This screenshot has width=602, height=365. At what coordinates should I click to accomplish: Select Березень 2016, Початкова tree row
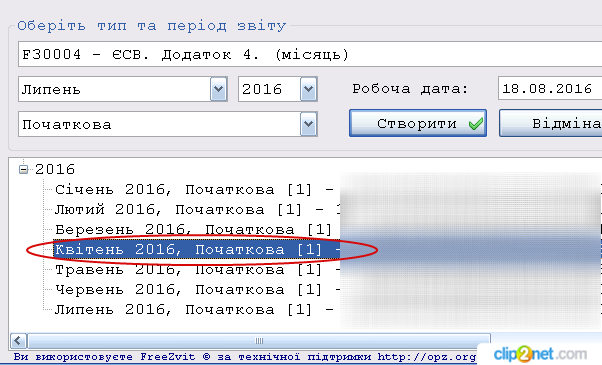point(193,230)
